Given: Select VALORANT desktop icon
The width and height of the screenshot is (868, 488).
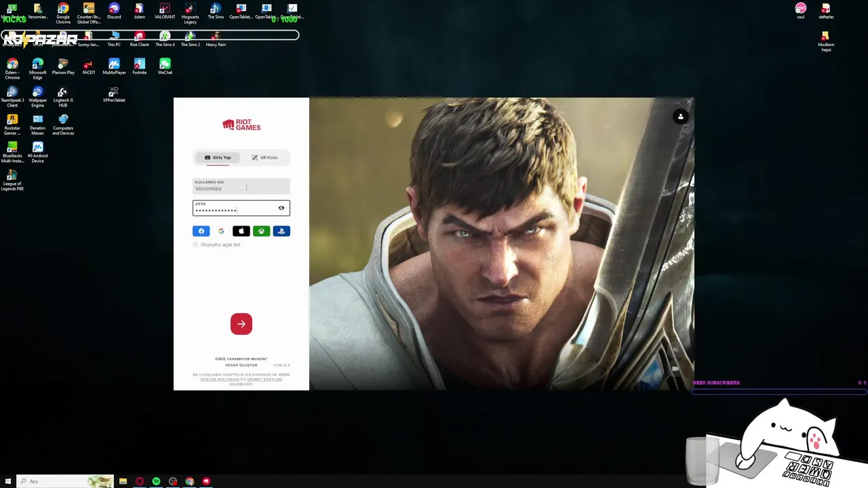Looking at the screenshot, I should 165,11.
